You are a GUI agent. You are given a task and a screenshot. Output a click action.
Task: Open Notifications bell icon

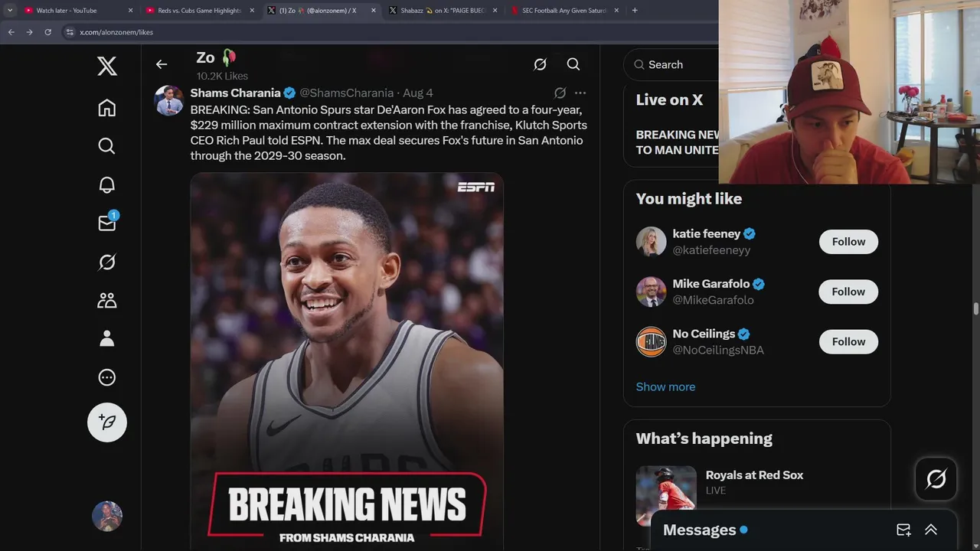pyautogui.click(x=107, y=184)
